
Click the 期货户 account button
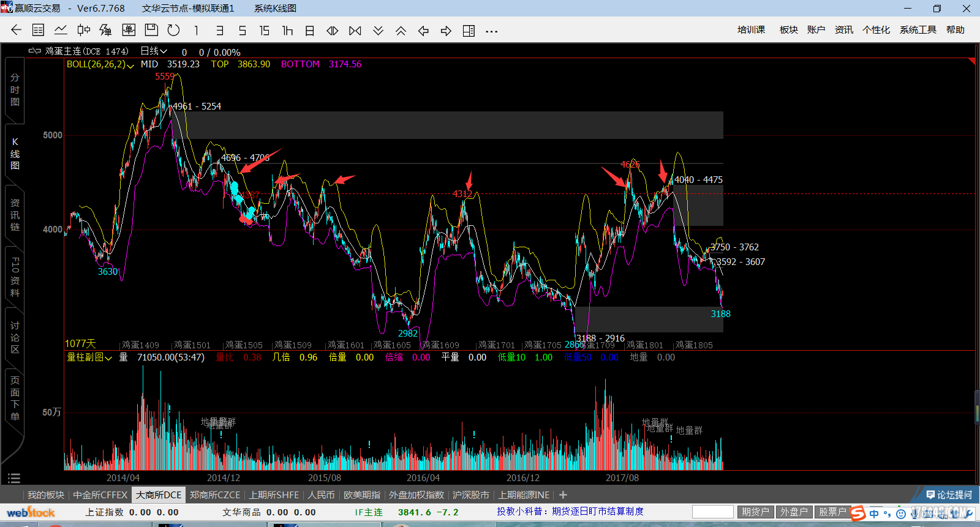tap(755, 512)
